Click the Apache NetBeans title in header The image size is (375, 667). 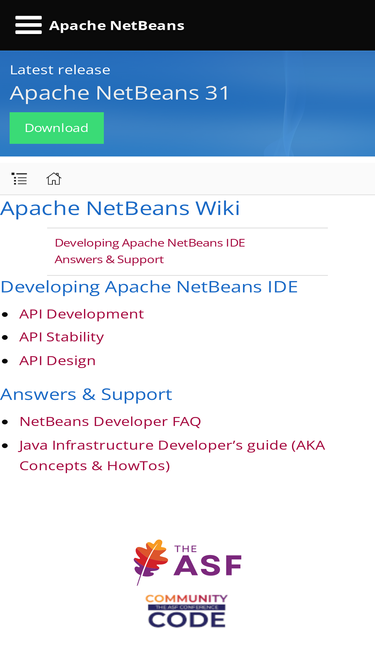(x=116, y=26)
